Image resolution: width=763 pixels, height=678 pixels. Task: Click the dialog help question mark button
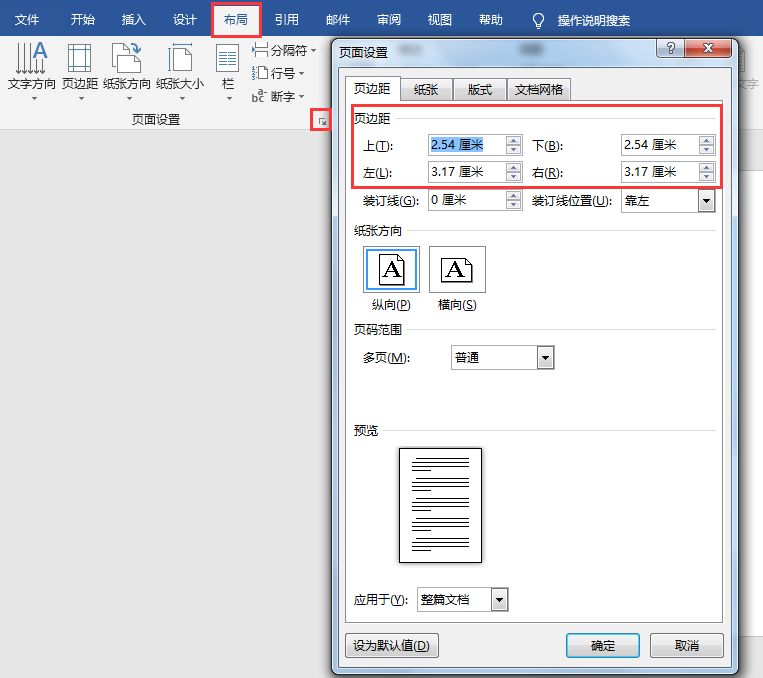coord(671,48)
